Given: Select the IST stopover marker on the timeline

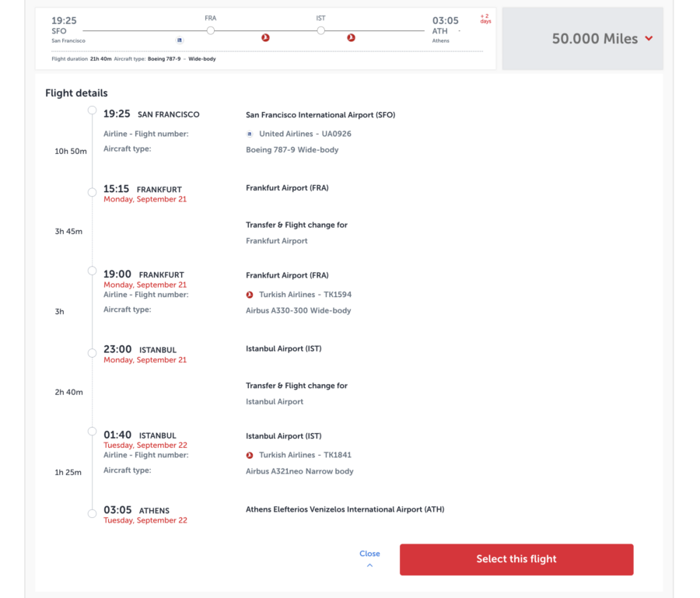Looking at the screenshot, I should [321, 31].
